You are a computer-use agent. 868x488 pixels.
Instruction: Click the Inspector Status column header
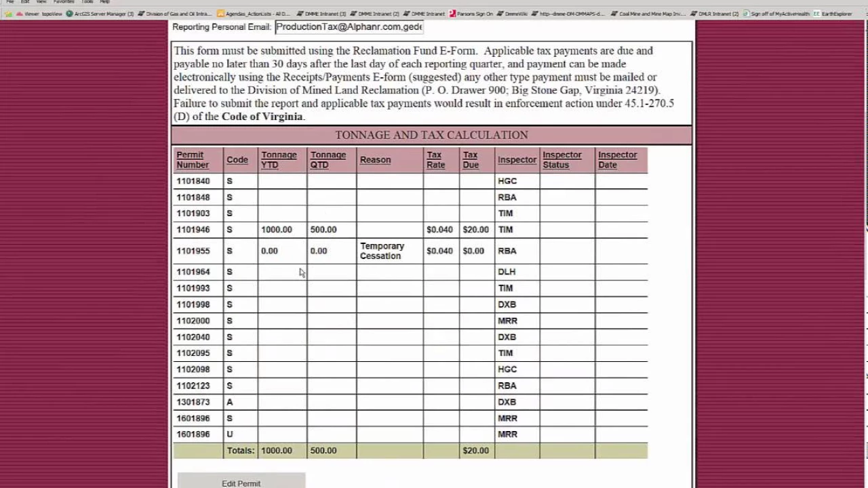[x=561, y=160]
